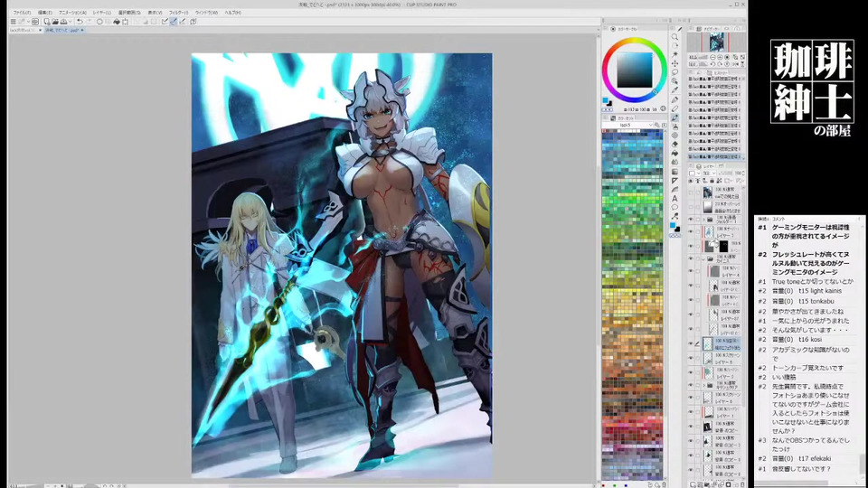Select the Fill bucket tool
The image size is (868, 488).
(x=675, y=153)
